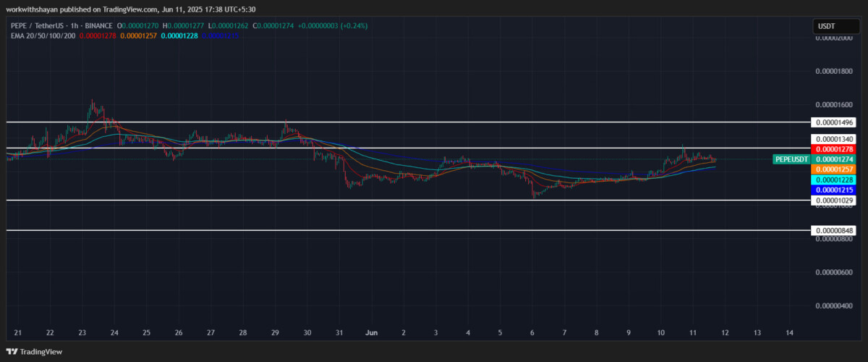Click the 0.00001800 price axis tick
The image size is (868, 362).
click(834, 71)
